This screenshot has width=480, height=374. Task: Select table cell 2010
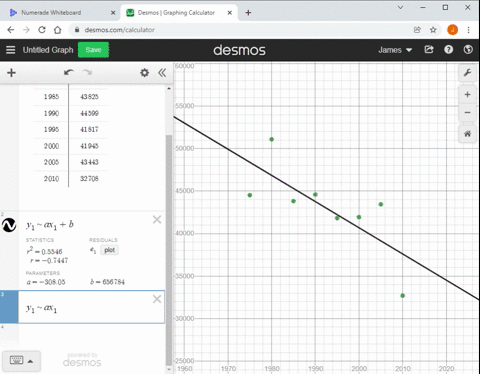pyautogui.click(x=51, y=179)
